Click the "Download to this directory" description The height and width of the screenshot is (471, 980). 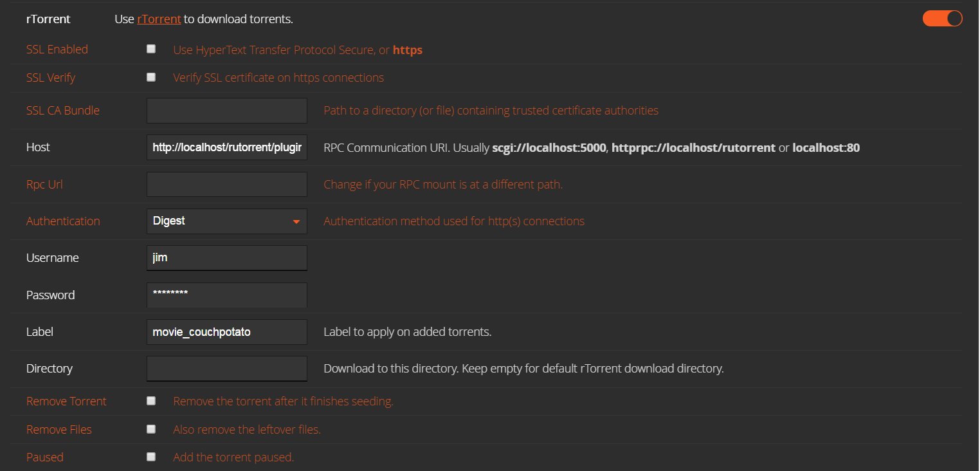tap(523, 369)
